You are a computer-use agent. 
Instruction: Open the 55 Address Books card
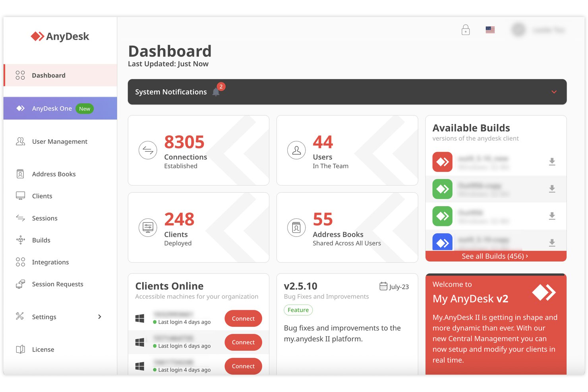(347, 228)
